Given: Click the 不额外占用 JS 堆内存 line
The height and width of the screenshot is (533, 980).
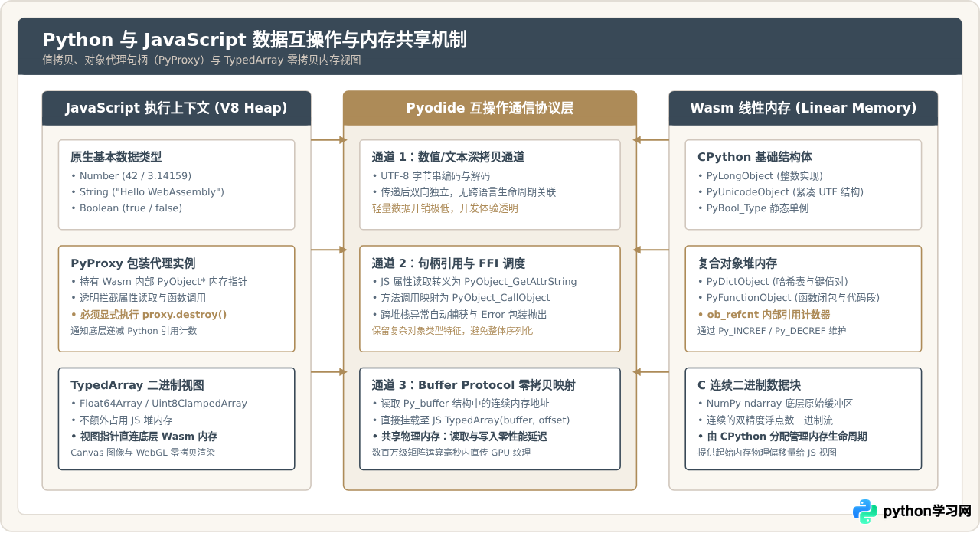Looking at the screenshot, I should point(121,420).
